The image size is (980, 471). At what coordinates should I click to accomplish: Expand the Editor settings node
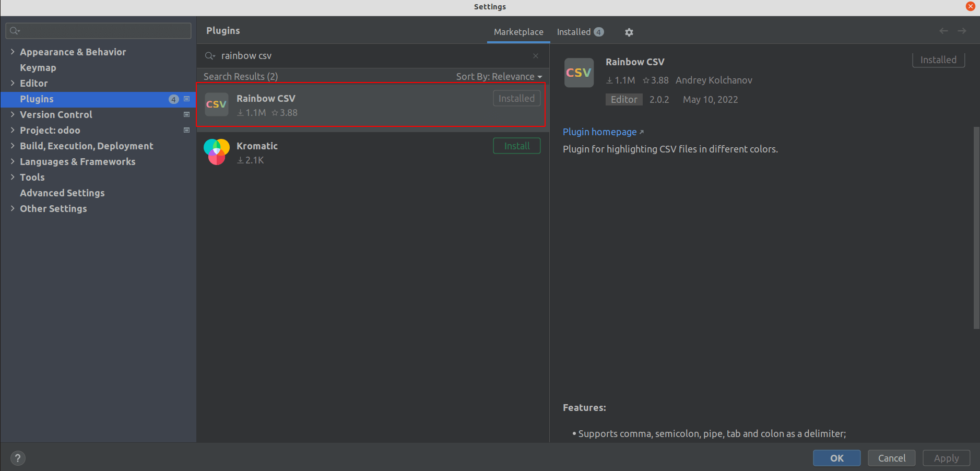point(13,83)
